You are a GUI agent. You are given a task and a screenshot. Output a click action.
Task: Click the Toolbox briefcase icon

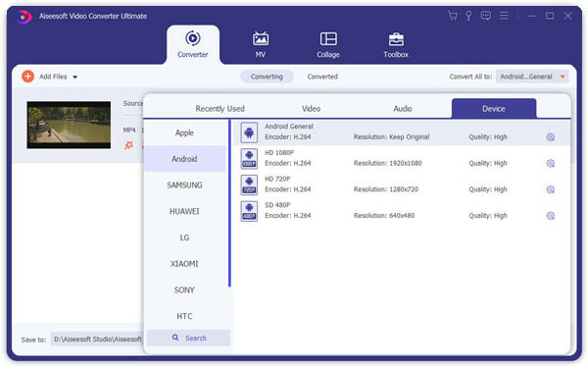click(x=396, y=39)
